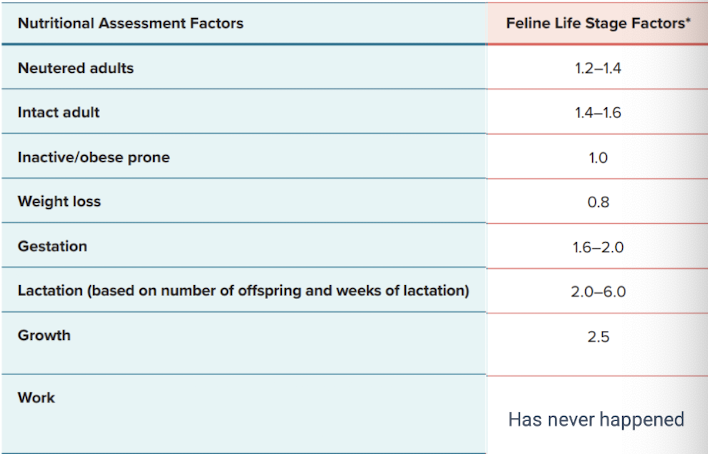The height and width of the screenshot is (454, 708).
Task: Click the Growth row label
Action: pos(44,335)
